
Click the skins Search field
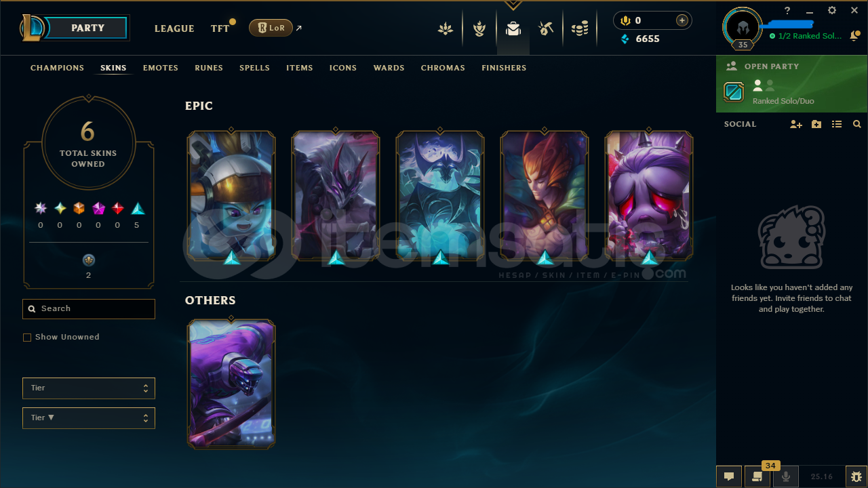[89, 309]
